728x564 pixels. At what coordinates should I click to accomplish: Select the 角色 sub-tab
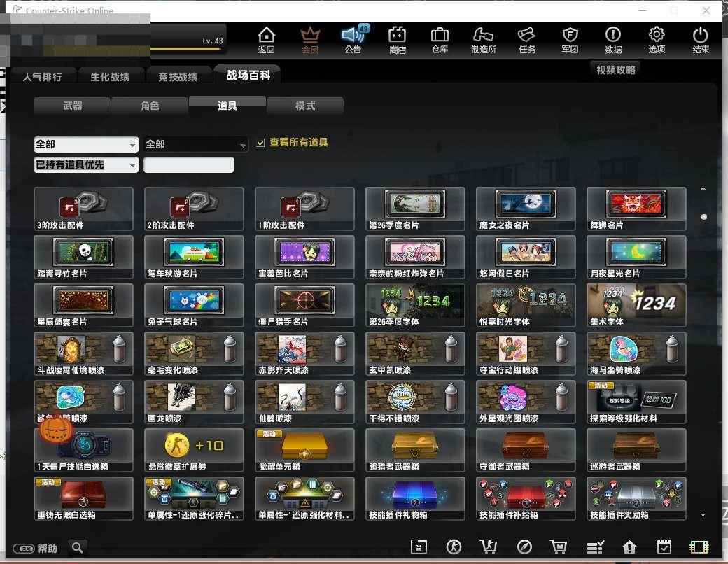click(x=150, y=106)
